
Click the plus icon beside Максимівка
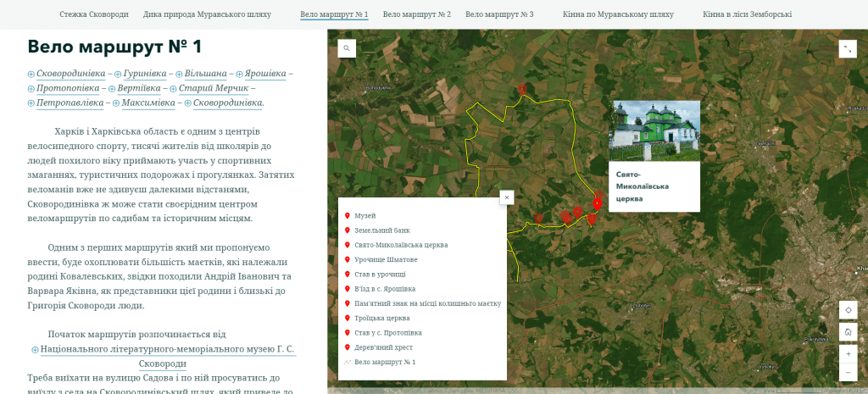[116, 103]
